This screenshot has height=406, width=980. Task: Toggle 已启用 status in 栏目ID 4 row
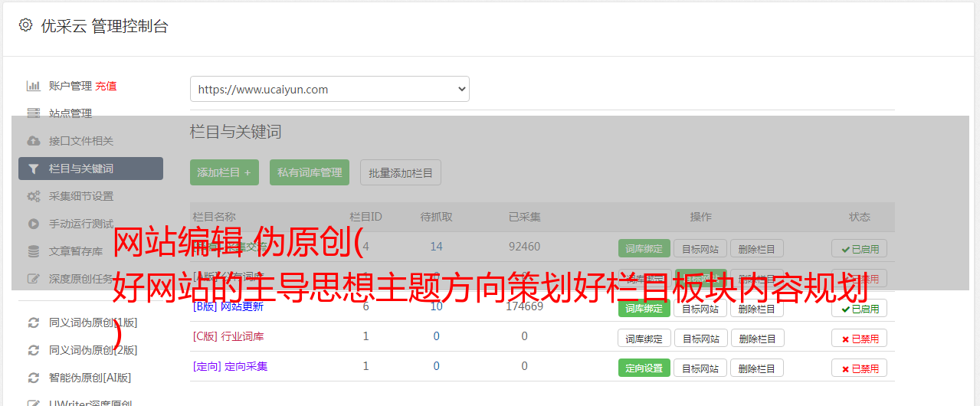tap(860, 248)
